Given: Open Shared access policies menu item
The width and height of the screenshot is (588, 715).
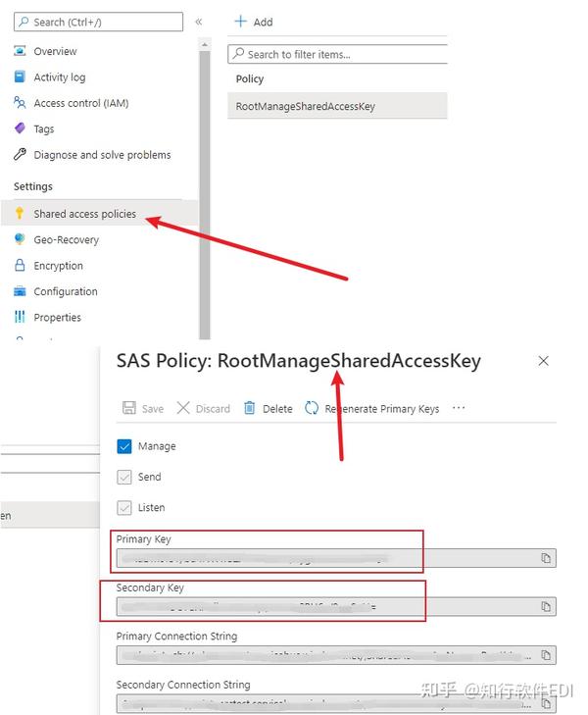Looking at the screenshot, I should coord(84,214).
